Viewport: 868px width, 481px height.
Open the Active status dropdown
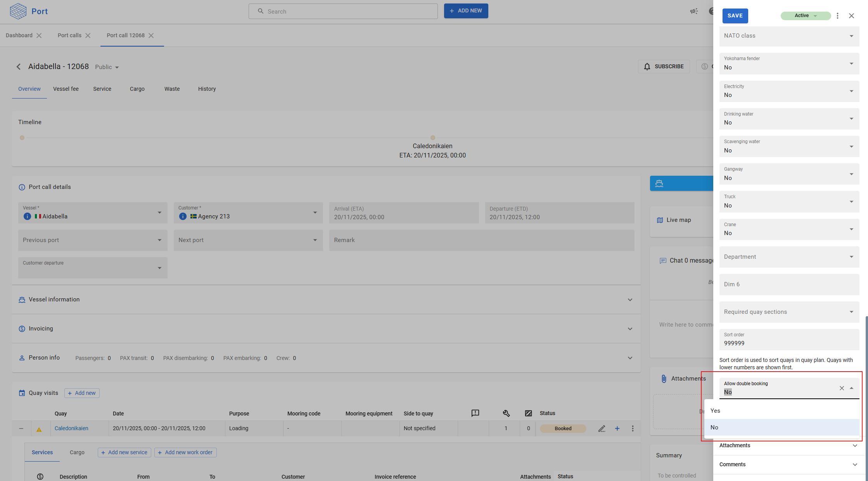tap(806, 16)
